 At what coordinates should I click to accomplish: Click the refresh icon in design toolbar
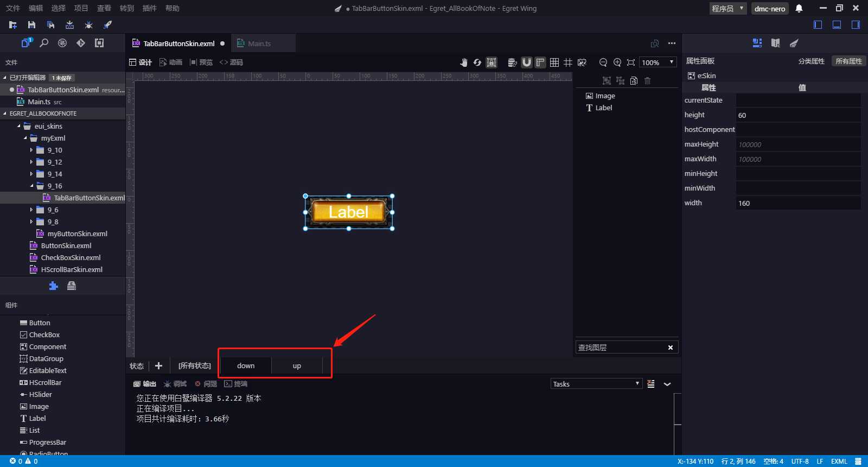(x=477, y=62)
